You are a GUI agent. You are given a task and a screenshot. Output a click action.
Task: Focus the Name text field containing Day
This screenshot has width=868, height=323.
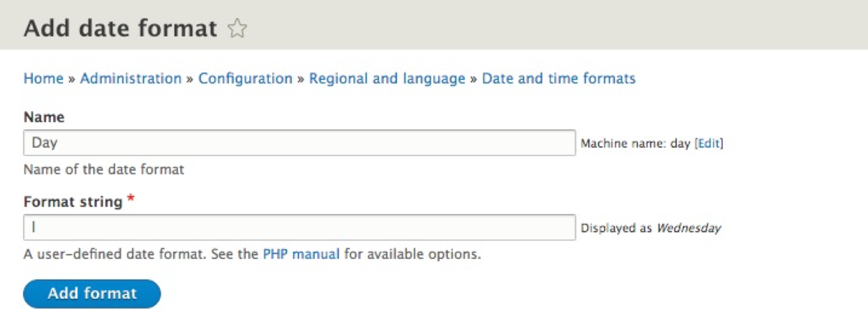click(299, 143)
